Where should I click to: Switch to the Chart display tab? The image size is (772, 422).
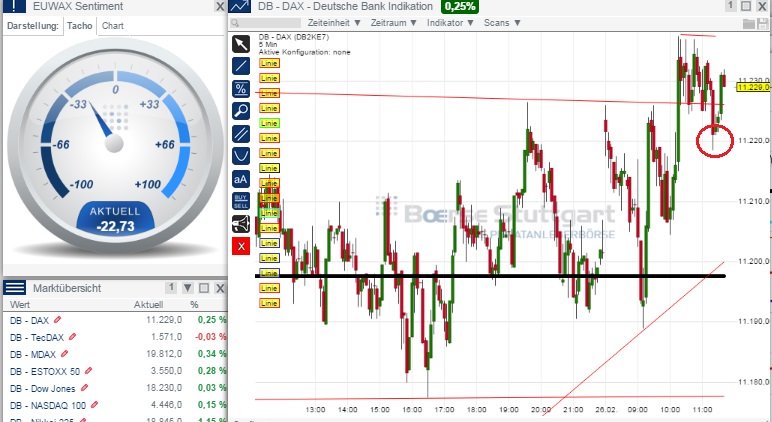[113, 26]
